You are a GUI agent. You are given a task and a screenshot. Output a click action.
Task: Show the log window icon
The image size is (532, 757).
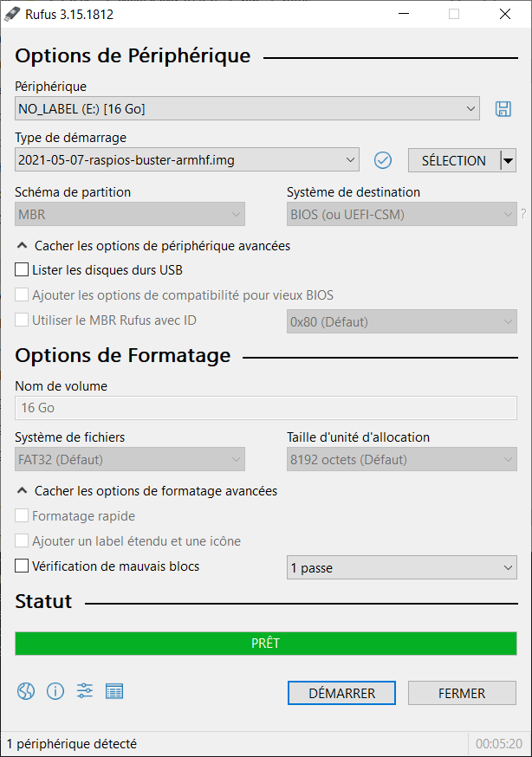coord(114,691)
